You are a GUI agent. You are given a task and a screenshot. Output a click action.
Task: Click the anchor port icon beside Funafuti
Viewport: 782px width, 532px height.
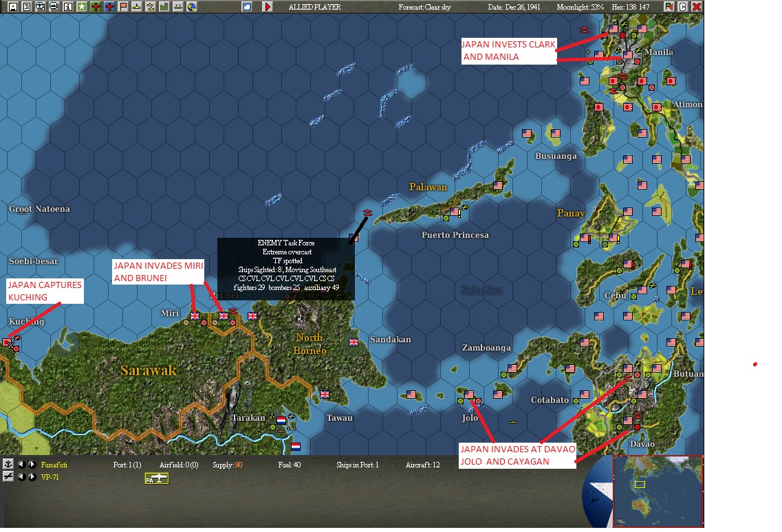point(8,464)
